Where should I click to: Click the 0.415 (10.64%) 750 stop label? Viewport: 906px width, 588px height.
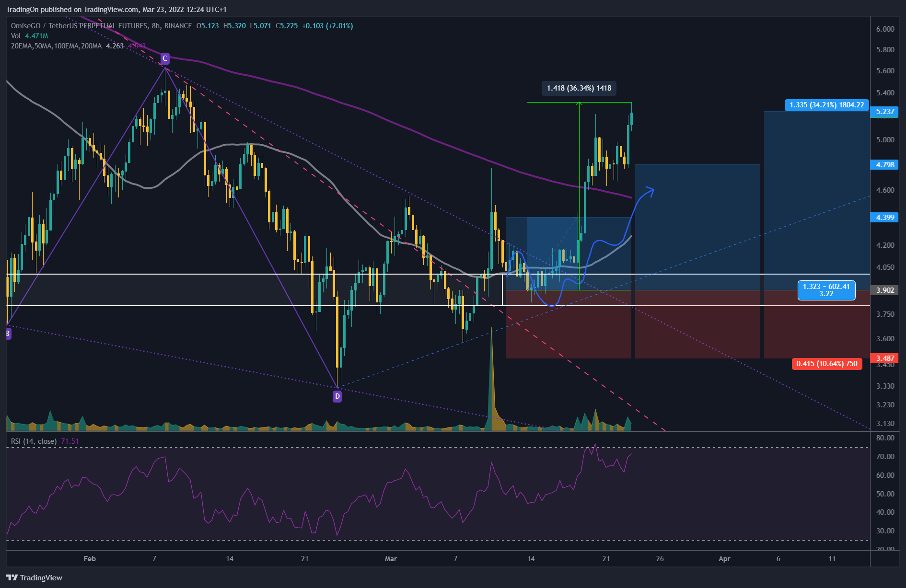[x=827, y=364]
